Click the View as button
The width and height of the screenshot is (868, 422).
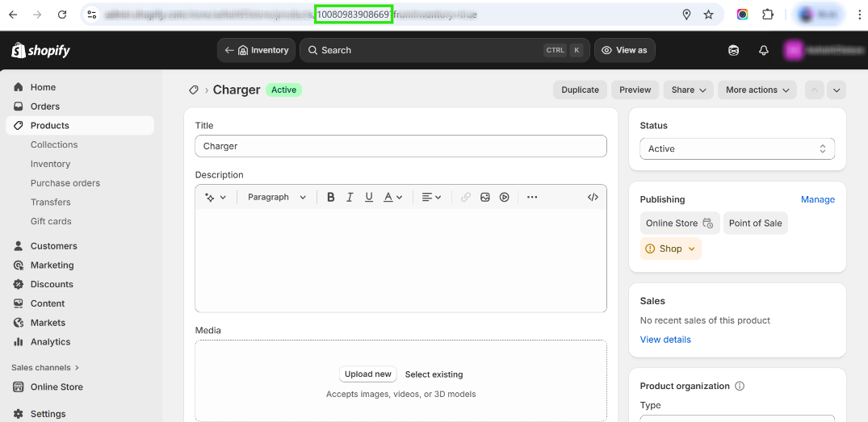click(624, 50)
